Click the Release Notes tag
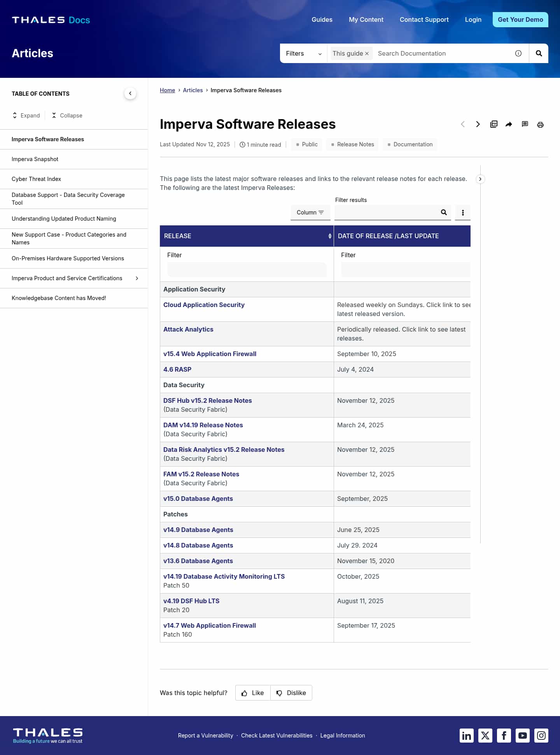560x755 pixels. click(x=352, y=144)
